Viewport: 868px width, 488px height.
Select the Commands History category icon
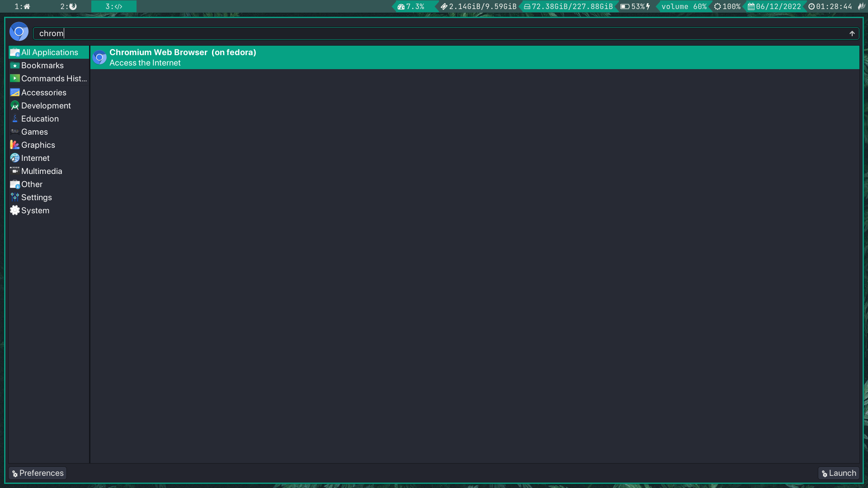(x=15, y=79)
